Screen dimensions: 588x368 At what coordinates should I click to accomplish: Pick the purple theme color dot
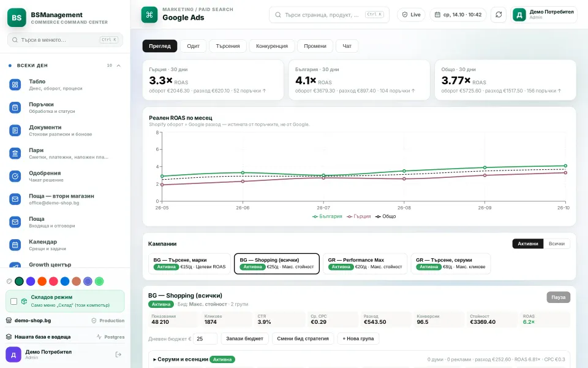tap(31, 282)
